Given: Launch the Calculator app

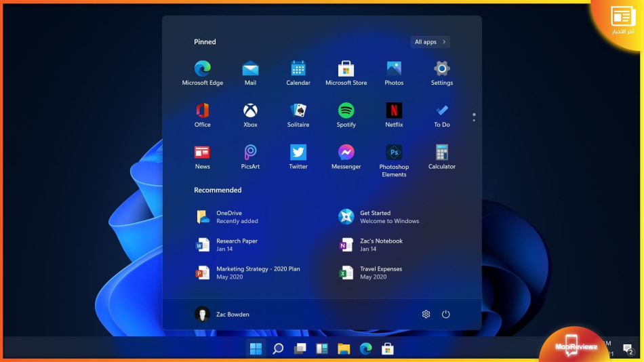Looking at the screenshot, I should tap(442, 157).
